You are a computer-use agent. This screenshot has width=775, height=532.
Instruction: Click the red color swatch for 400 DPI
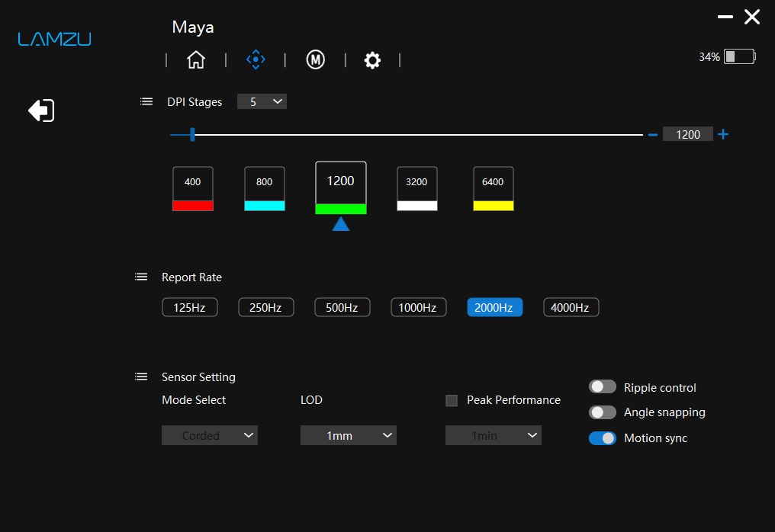pos(193,206)
